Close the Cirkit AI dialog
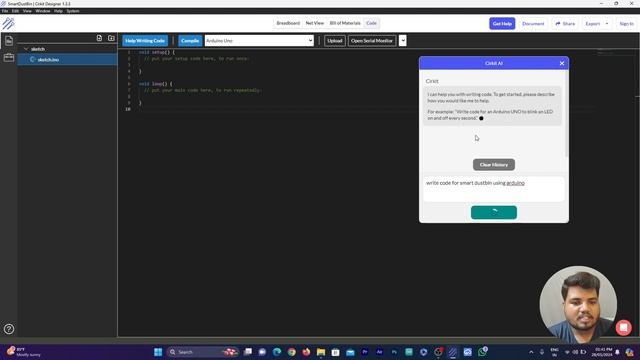The image size is (640, 360). [x=562, y=63]
